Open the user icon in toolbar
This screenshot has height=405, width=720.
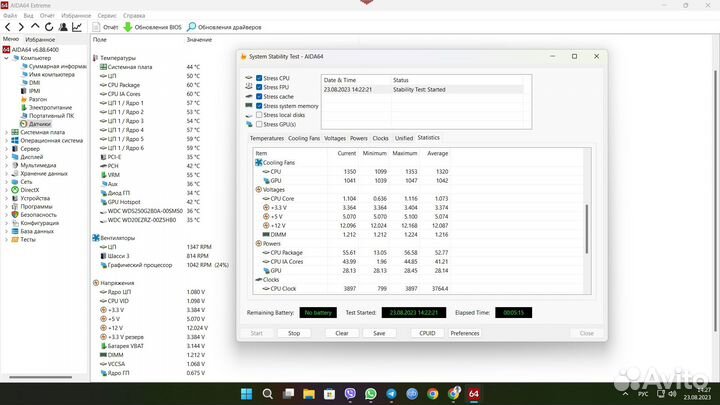[x=63, y=27]
